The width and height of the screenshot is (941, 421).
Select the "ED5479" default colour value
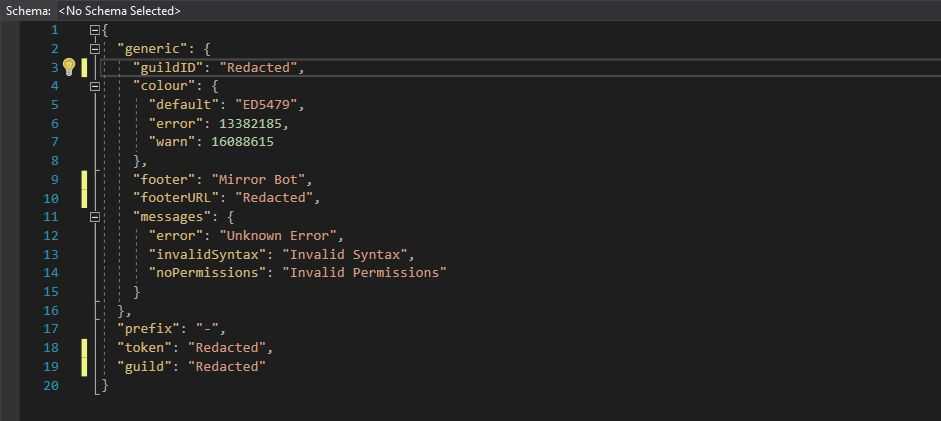266,104
